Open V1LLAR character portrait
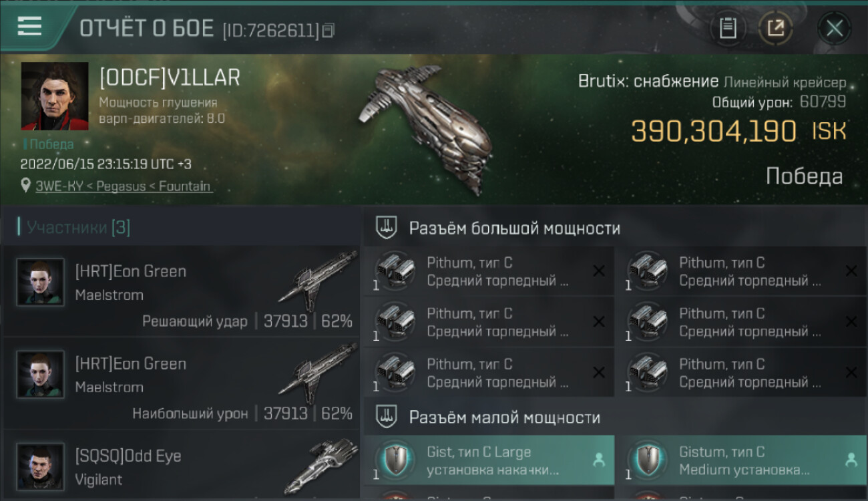This screenshot has height=501, width=868. point(55,96)
